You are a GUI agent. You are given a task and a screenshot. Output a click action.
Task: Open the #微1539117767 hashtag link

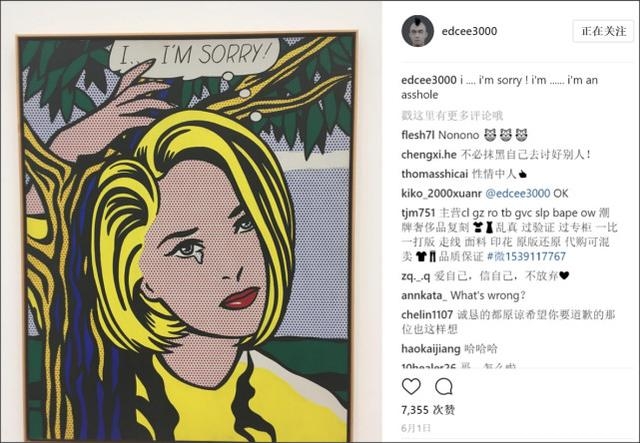pos(526,256)
